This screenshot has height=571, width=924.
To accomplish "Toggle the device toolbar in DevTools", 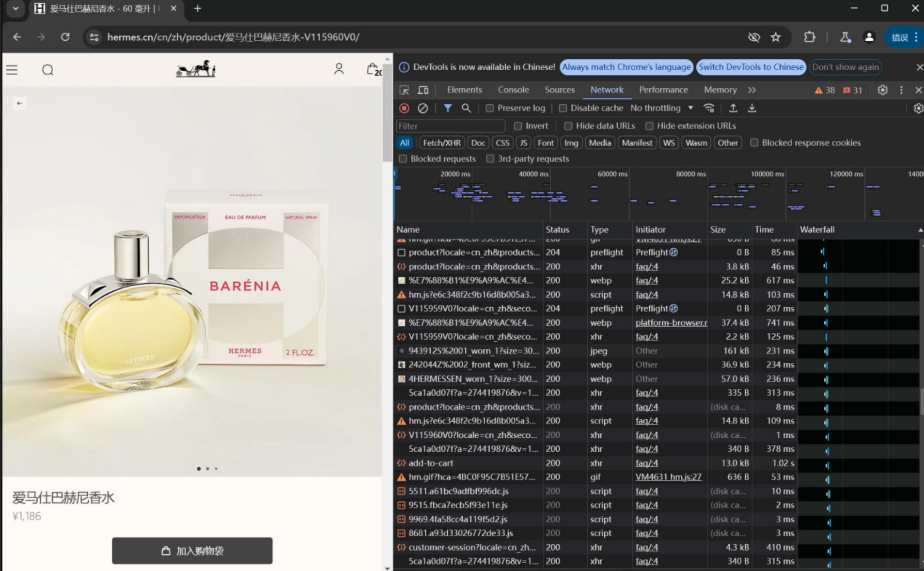I will [x=422, y=90].
